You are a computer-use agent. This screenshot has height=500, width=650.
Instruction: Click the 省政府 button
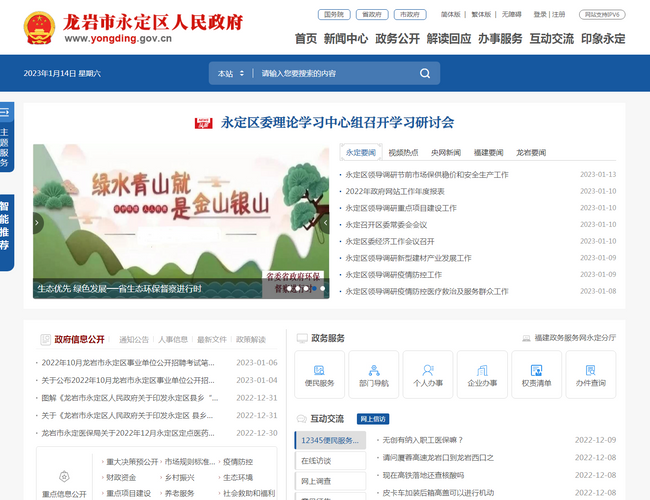372,15
